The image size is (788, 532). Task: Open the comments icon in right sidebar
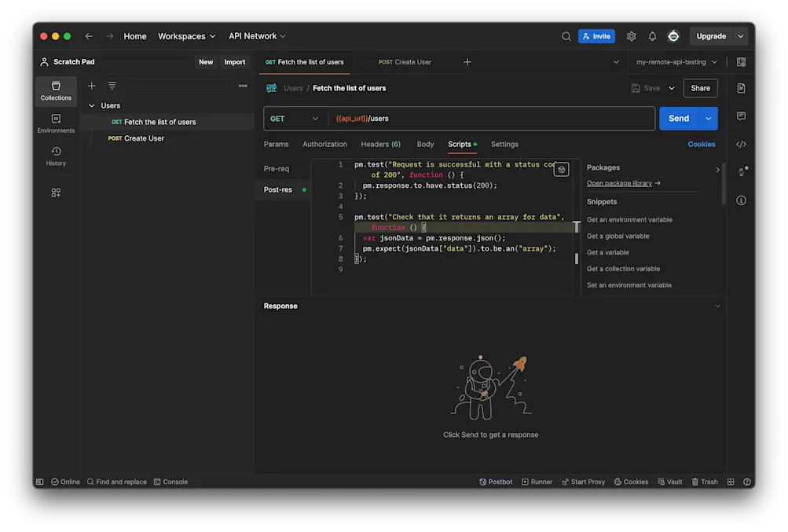(741, 116)
